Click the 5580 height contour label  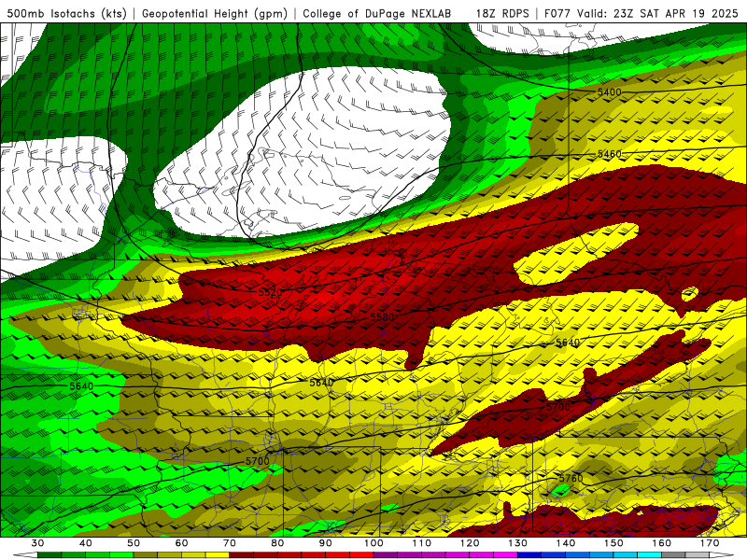click(x=382, y=317)
